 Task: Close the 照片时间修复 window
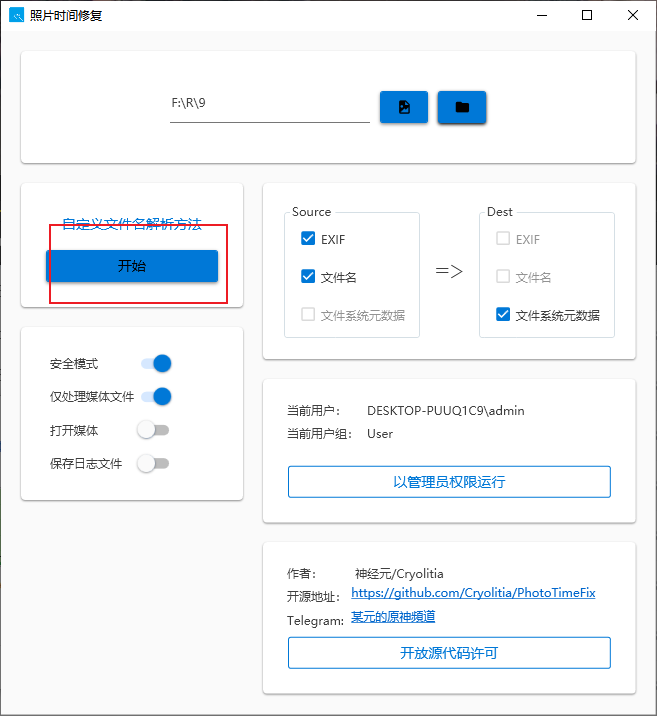tap(633, 16)
